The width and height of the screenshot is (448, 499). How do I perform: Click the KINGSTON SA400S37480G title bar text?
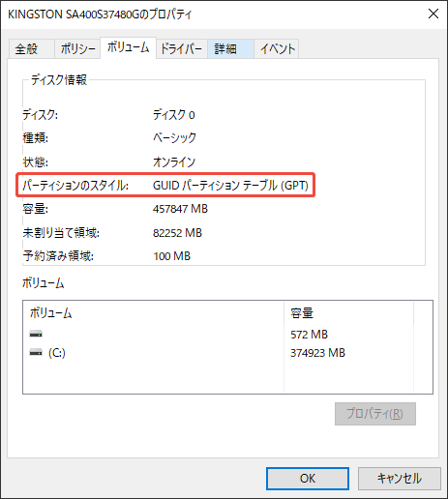click(100, 15)
